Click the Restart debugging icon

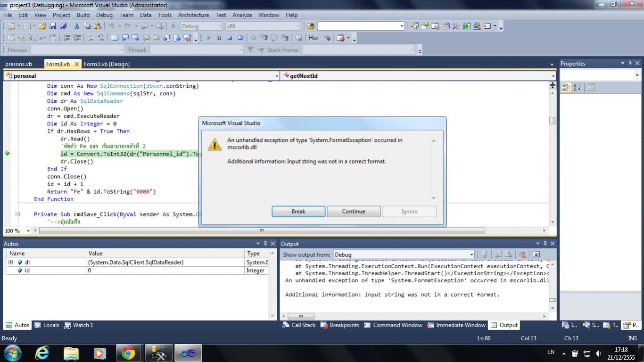coord(240,38)
